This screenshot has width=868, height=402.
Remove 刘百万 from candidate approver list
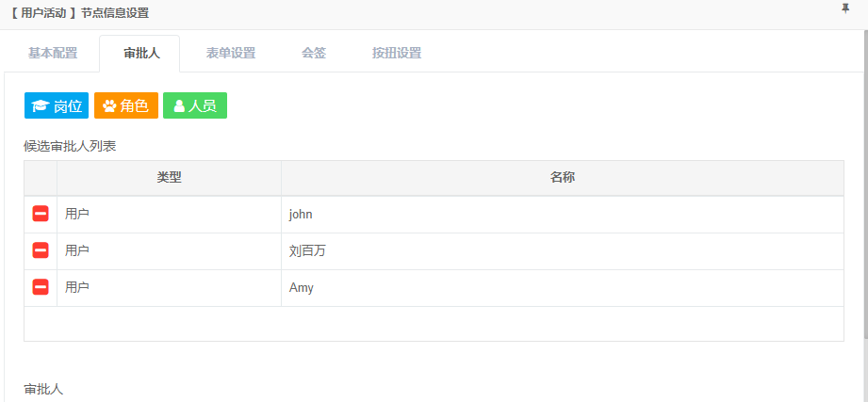tap(41, 250)
